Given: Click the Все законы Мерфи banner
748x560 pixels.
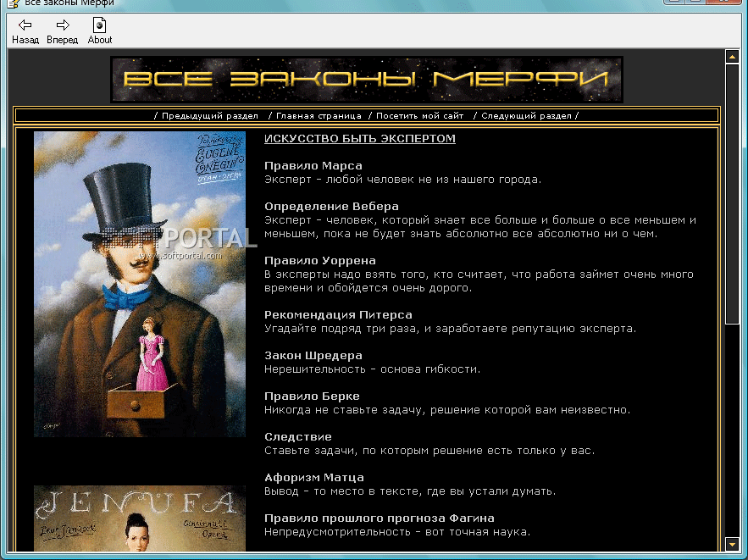Looking at the screenshot, I should tap(366, 80).
